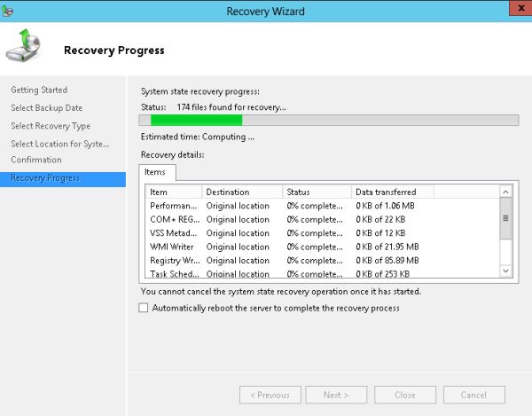Image resolution: width=532 pixels, height=416 pixels.
Task: Select the COM+ REG... item row
Action: click(x=323, y=220)
